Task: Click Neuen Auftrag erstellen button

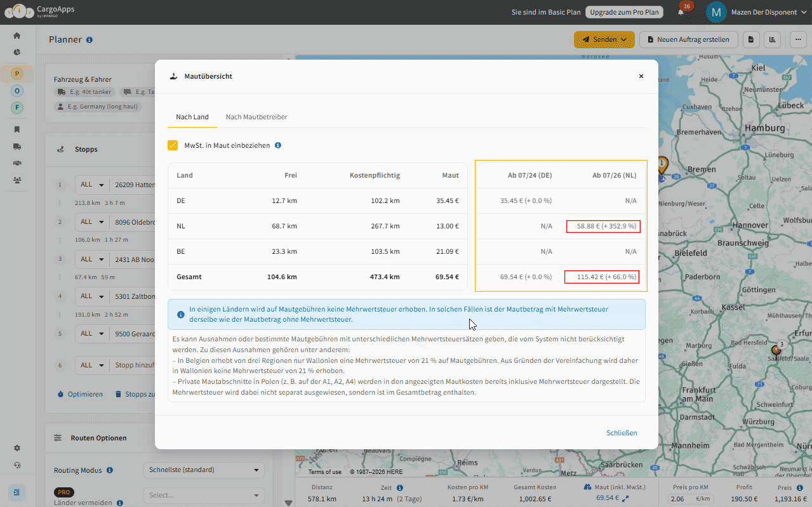Action: [x=688, y=39]
